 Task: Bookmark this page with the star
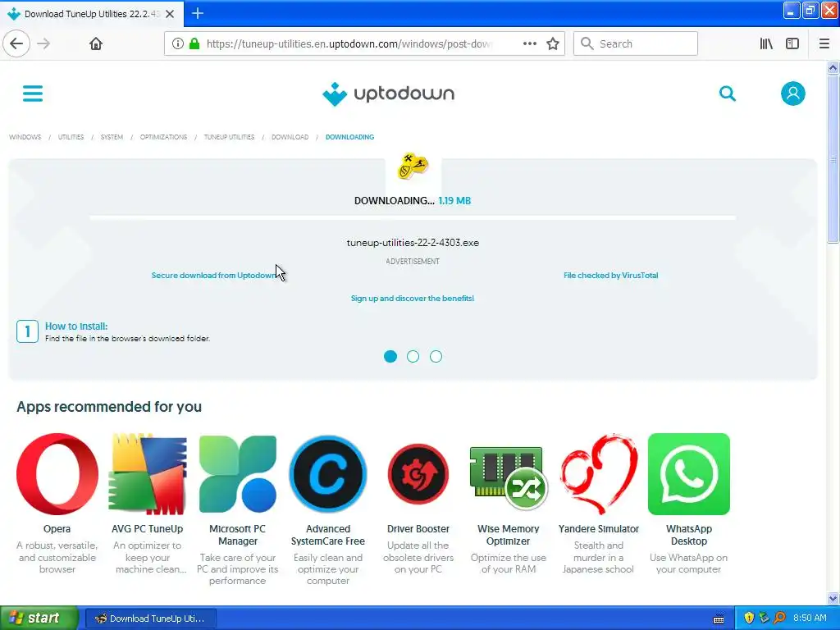tap(553, 44)
